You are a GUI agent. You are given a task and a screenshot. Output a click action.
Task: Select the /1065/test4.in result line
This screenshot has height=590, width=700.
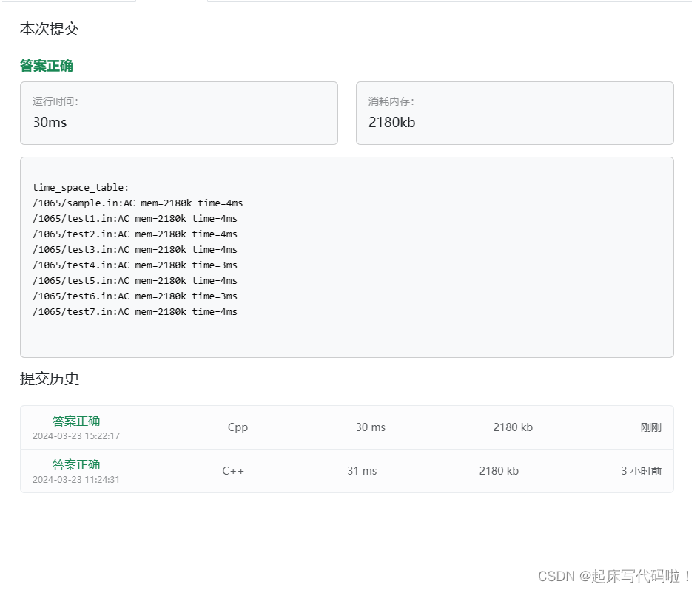tap(135, 265)
